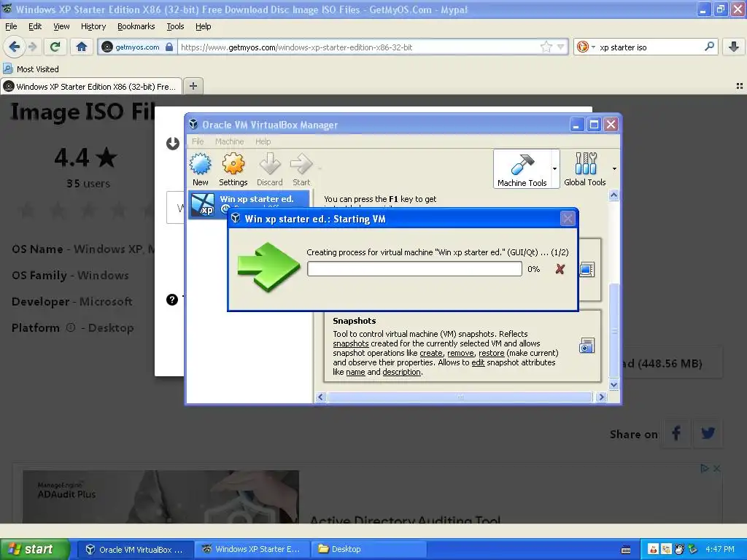Screen dimensions: 747x560
Task: Click the Start arrow toolbar icon
Action: pyautogui.click(x=301, y=170)
